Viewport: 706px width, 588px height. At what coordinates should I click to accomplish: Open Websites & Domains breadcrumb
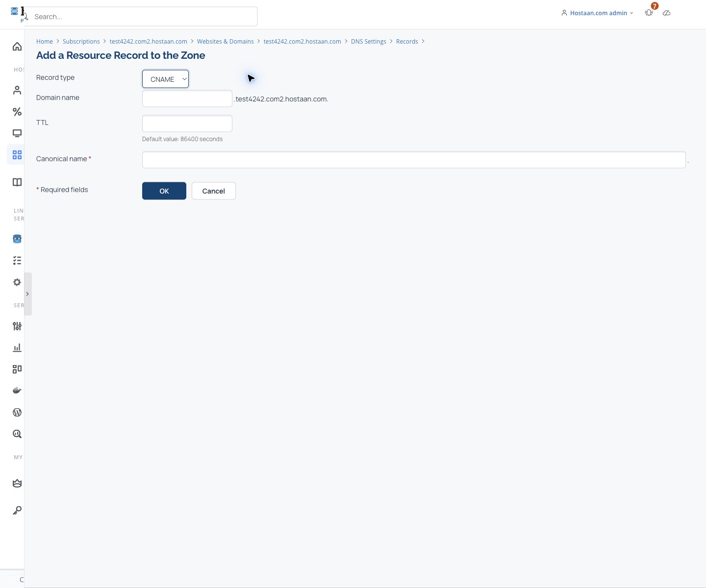click(x=226, y=42)
